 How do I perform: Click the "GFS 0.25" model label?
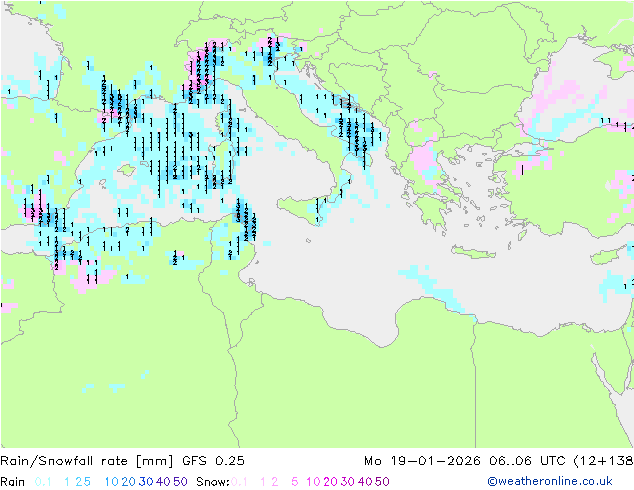pos(213,461)
